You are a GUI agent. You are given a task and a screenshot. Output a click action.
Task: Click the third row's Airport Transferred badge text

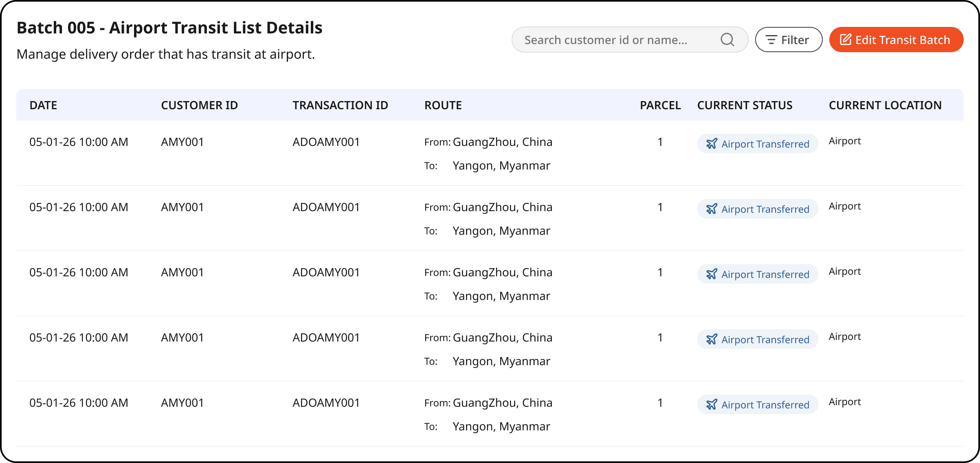765,274
